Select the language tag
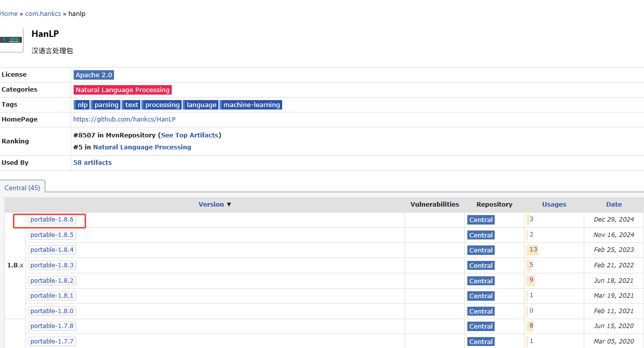This screenshot has width=644, height=348. [201, 105]
